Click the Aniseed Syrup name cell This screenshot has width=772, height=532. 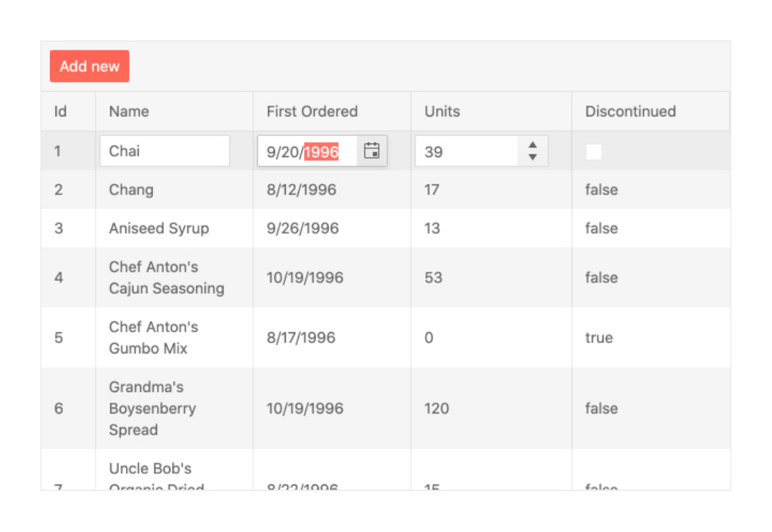click(x=159, y=228)
